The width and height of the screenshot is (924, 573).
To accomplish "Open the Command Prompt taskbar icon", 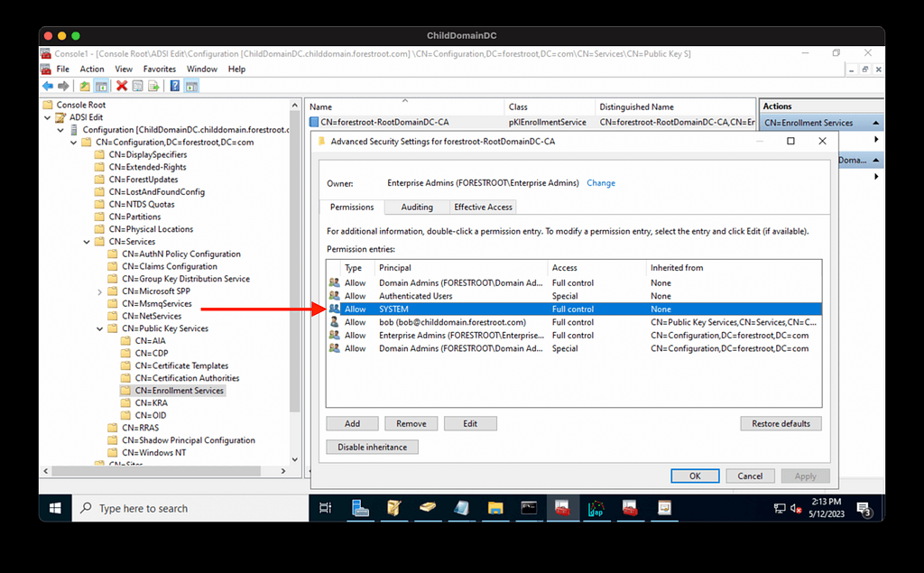I will coord(529,508).
